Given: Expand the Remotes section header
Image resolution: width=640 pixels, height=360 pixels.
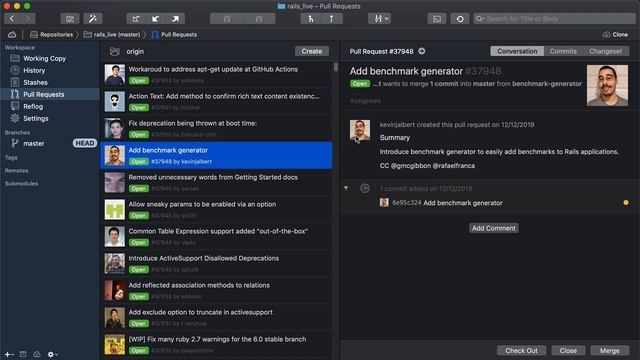Looking at the screenshot, I should click(16, 170).
